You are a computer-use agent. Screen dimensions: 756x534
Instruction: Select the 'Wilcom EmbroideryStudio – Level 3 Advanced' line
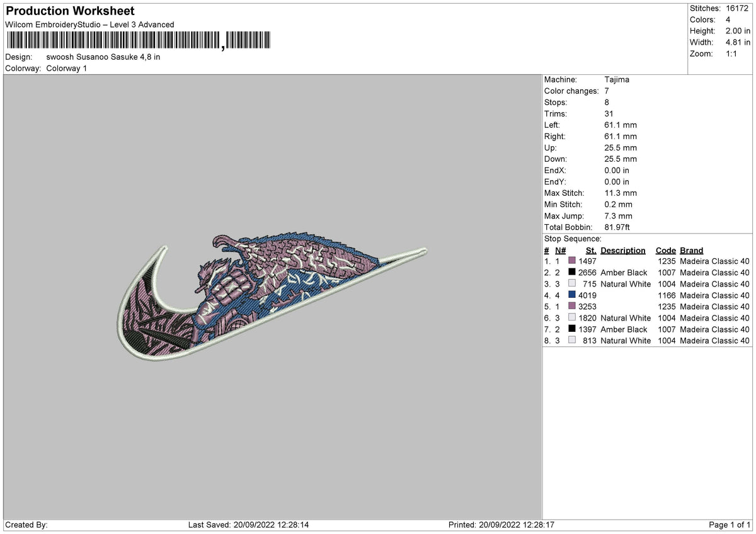tap(89, 25)
